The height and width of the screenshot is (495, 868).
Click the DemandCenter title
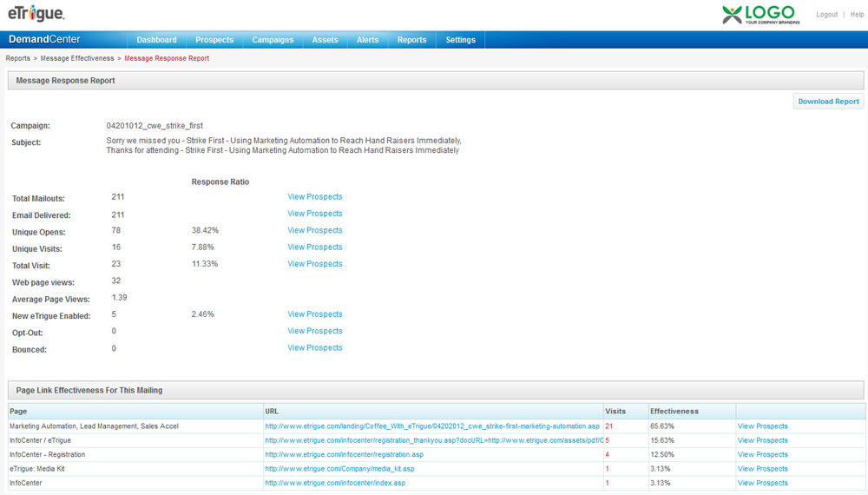(44, 39)
